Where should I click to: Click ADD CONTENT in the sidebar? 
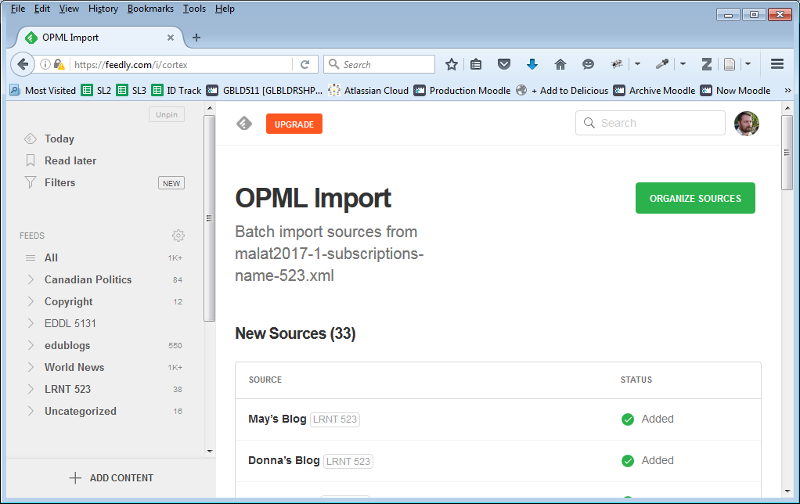(111, 478)
